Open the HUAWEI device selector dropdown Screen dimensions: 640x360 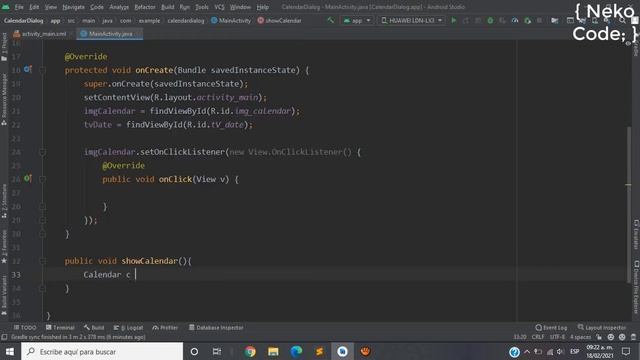411,20
